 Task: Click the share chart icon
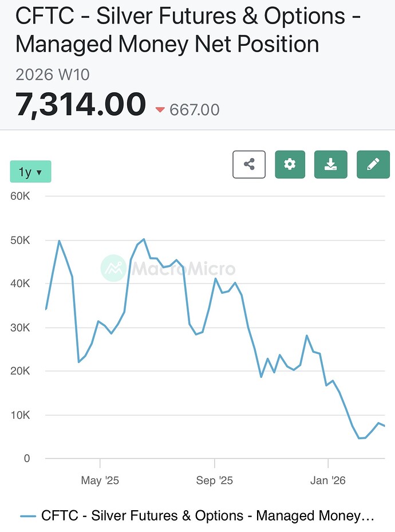(x=249, y=164)
